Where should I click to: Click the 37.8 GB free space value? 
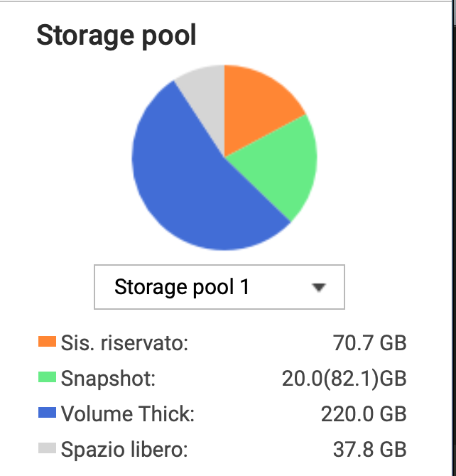369,449
